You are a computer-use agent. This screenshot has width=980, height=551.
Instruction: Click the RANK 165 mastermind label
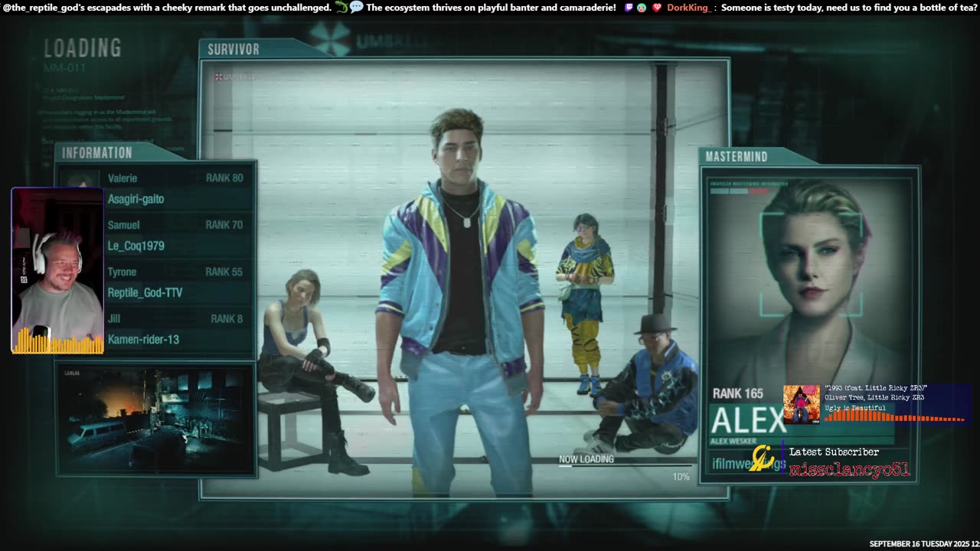pos(738,393)
